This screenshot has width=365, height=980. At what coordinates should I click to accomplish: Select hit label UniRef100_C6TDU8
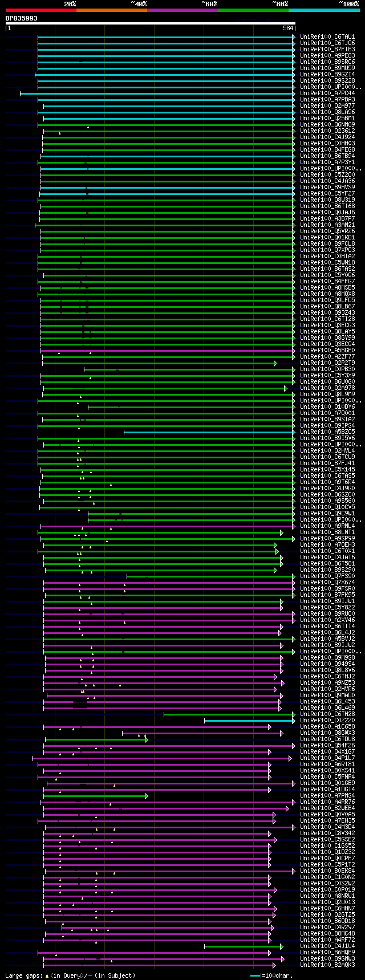327,739
